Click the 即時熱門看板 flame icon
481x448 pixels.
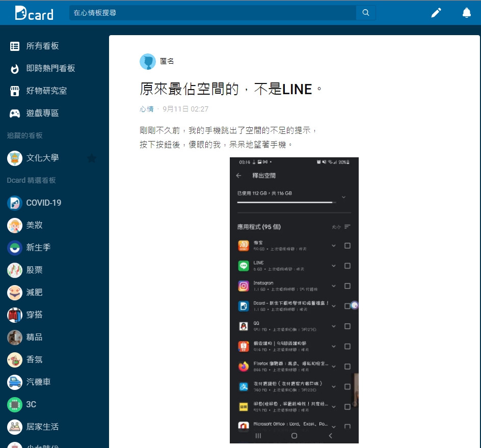click(15, 69)
